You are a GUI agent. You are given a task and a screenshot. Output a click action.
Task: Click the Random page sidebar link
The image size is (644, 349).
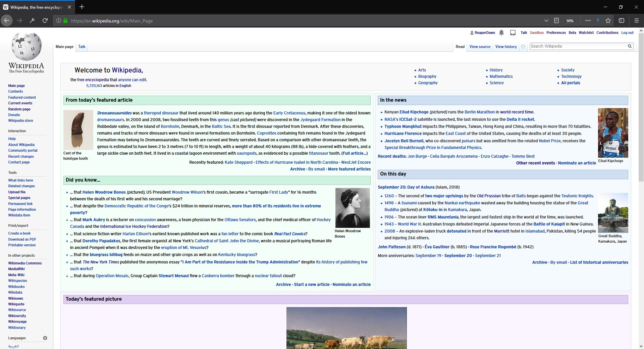pyautogui.click(x=19, y=109)
